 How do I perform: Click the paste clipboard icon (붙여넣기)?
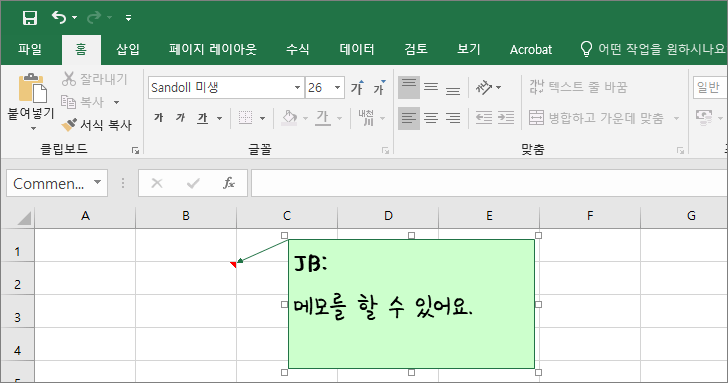tap(32, 88)
